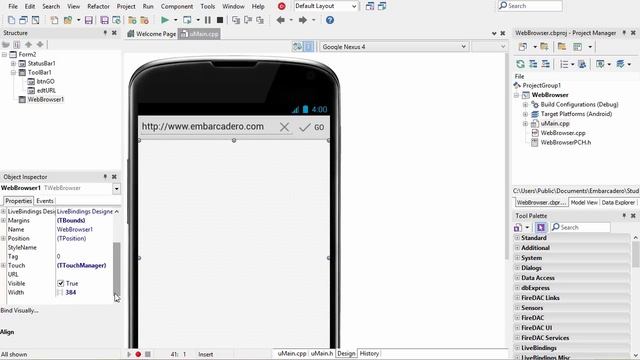
Task: Switch to the Welcome Page tab
Action: point(152,34)
